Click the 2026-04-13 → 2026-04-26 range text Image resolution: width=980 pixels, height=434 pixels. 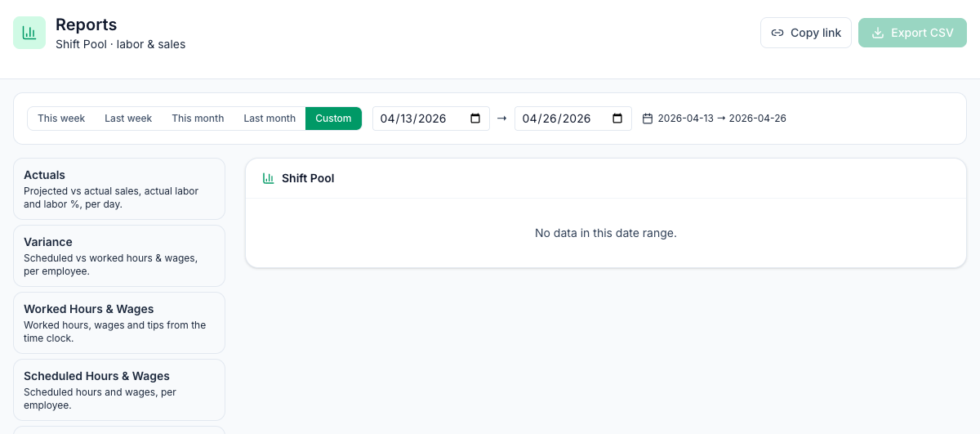[x=722, y=119]
